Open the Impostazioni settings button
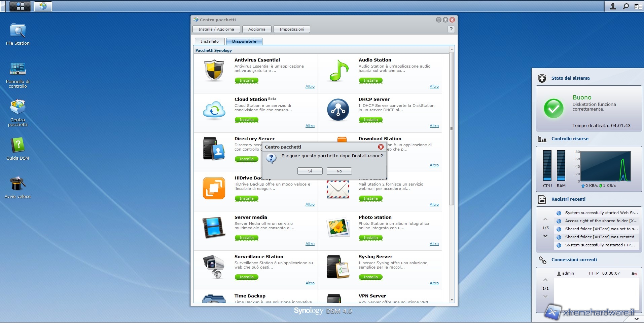The width and height of the screenshot is (644, 323). (291, 29)
